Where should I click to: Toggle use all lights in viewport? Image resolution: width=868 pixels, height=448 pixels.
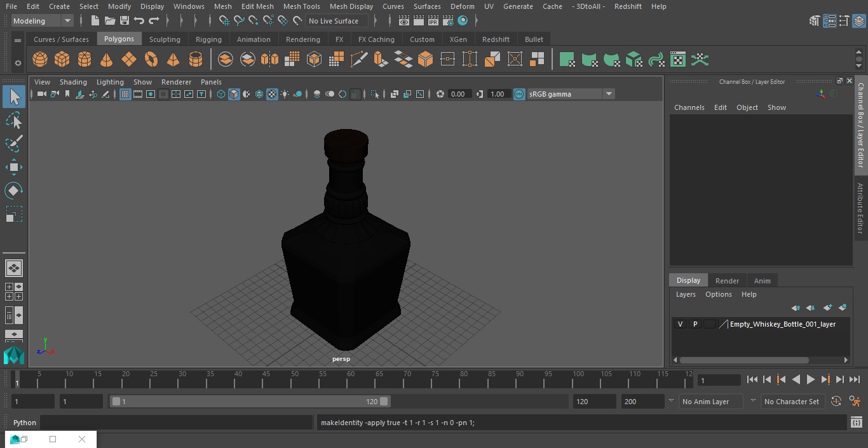[x=285, y=94]
